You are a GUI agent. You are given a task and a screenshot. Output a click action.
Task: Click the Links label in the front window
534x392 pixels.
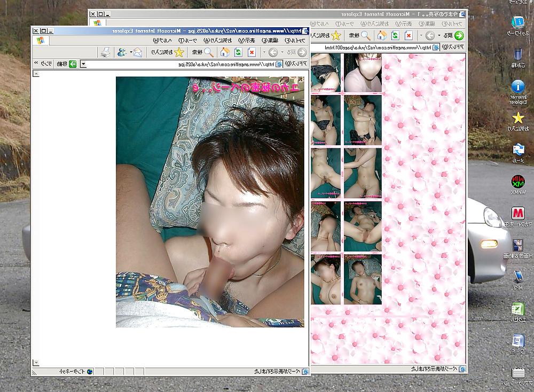pyautogui.click(x=46, y=64)
